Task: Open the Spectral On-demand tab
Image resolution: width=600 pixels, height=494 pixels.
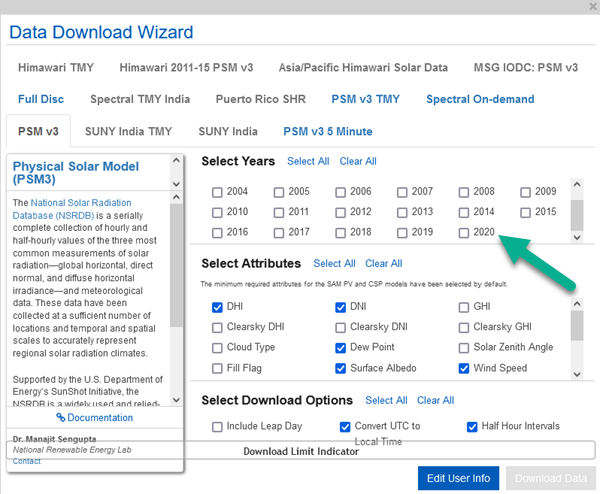Action: tap(479, 99)
